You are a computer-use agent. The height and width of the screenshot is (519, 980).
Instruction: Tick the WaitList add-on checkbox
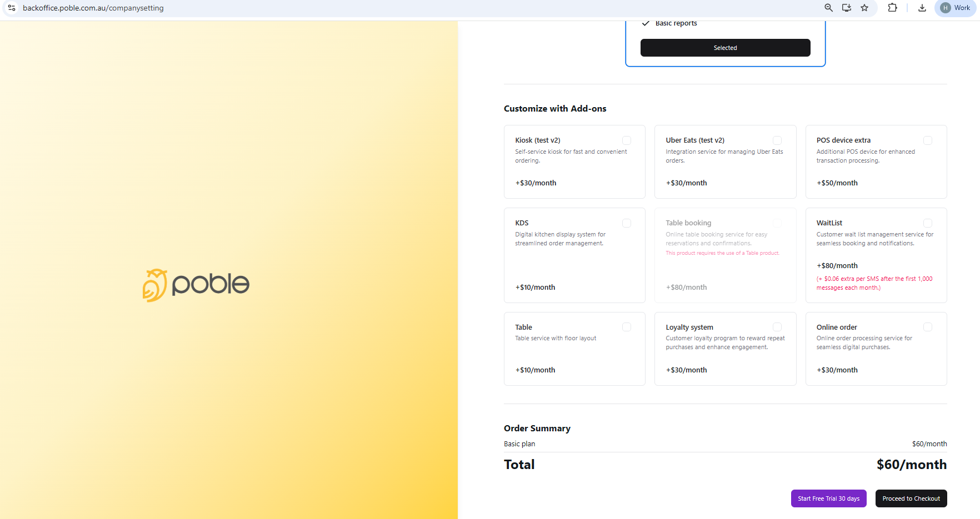[928, 223]
